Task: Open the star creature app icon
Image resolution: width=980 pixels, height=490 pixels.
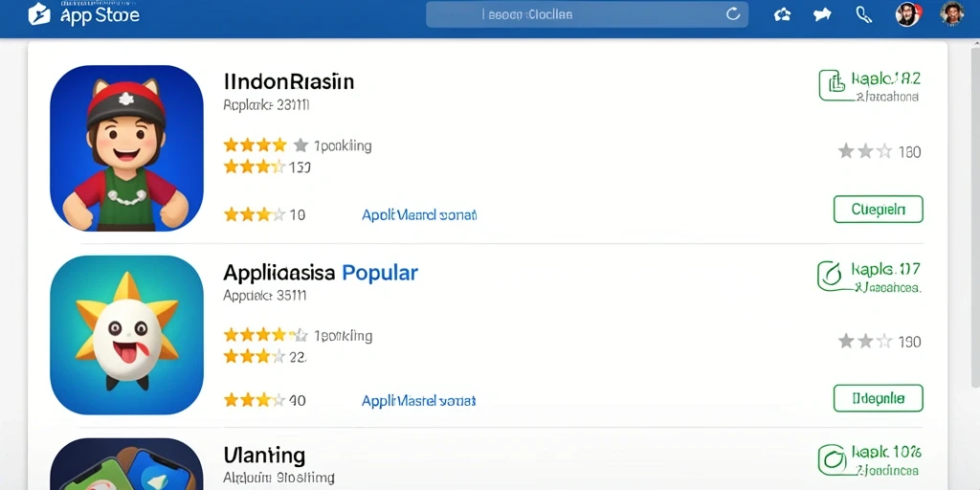Action: click(x=126, y=334)
